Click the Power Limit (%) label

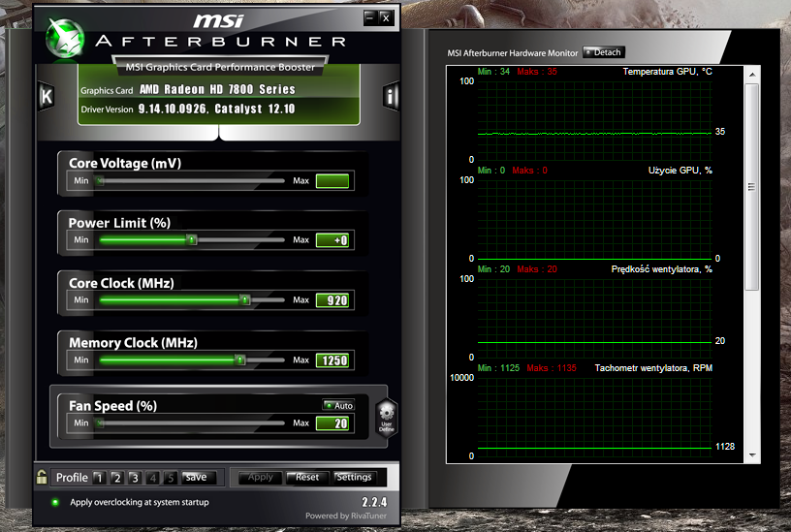pyautogui.click(x=119, y=223)
